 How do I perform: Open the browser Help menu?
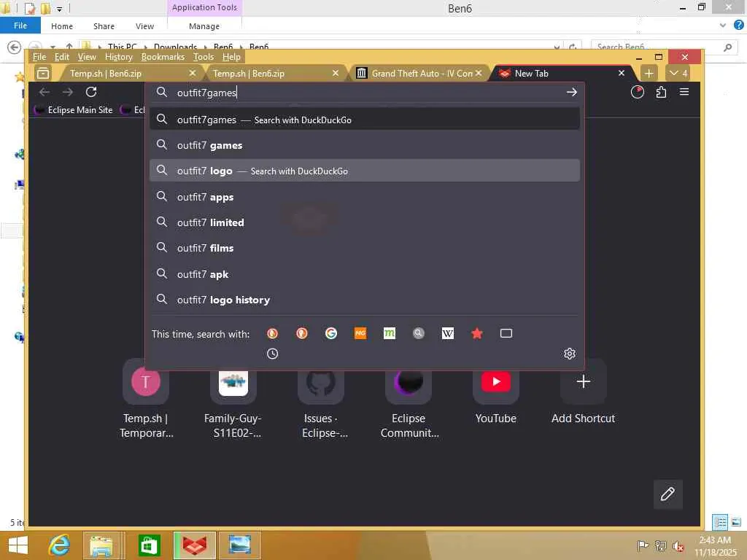pos(231,57)
